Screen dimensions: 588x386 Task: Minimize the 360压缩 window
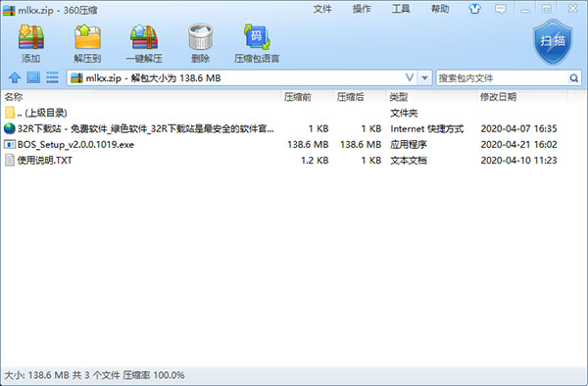525,10
